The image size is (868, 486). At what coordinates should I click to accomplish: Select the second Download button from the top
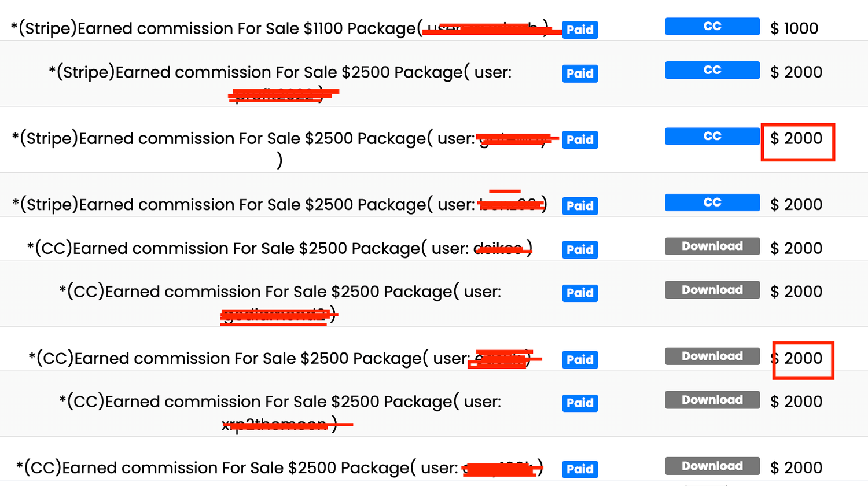point(712,290)
